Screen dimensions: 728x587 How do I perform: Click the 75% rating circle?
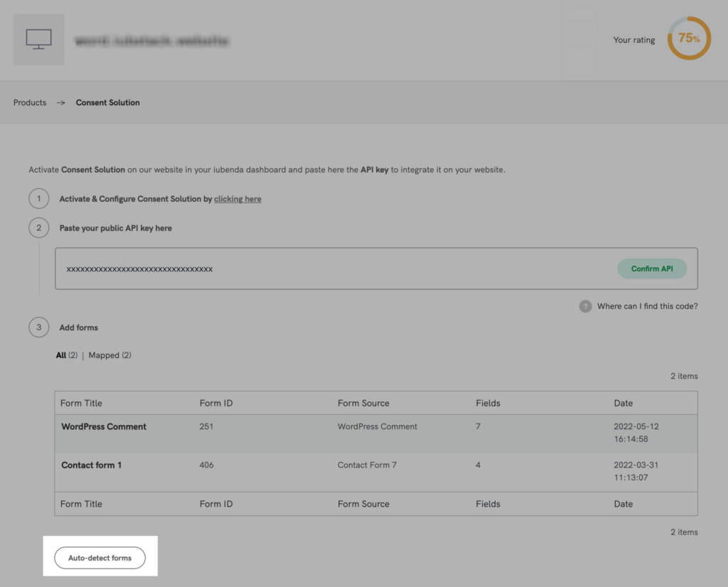coord(688,38)
